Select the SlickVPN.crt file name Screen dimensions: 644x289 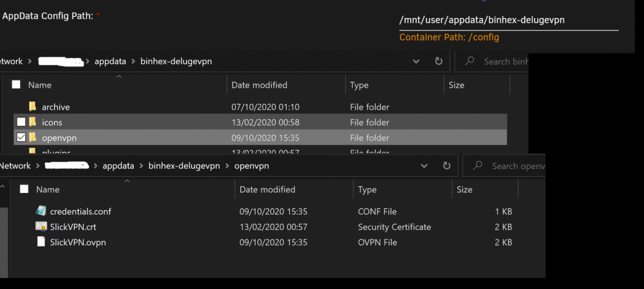[x=73, y=227]
